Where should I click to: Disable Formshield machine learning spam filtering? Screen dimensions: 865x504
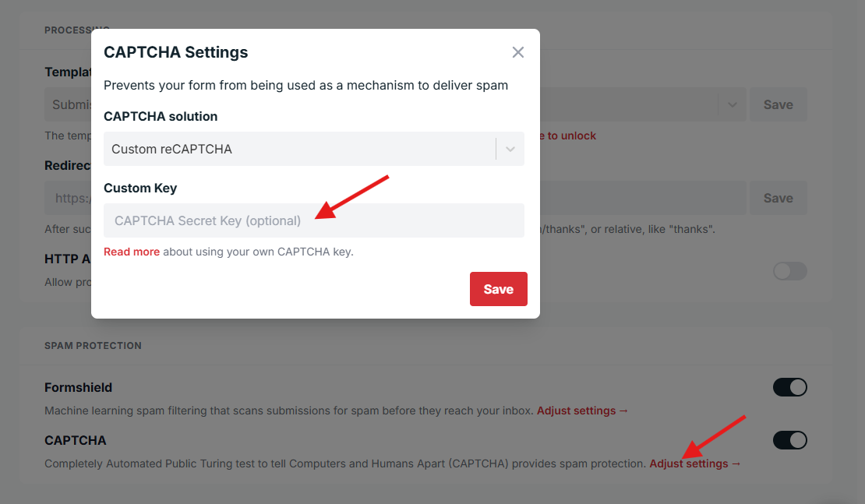tap(789, 387)
